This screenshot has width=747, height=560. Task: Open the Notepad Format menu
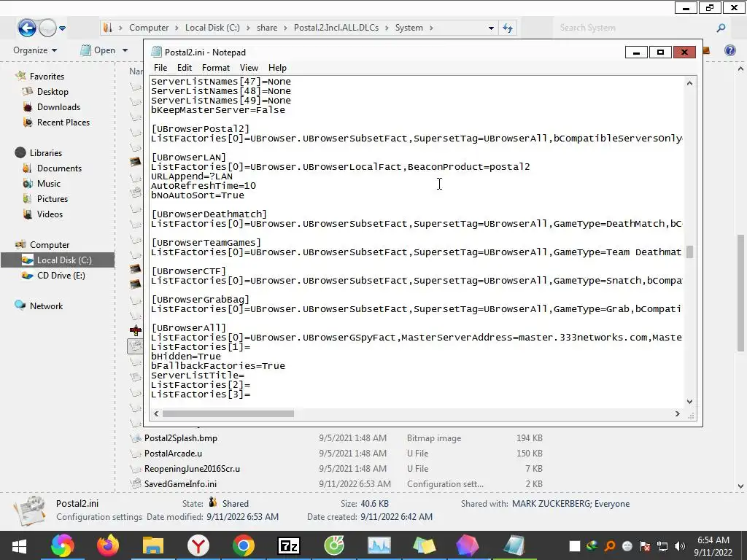(x=215, y=68)
